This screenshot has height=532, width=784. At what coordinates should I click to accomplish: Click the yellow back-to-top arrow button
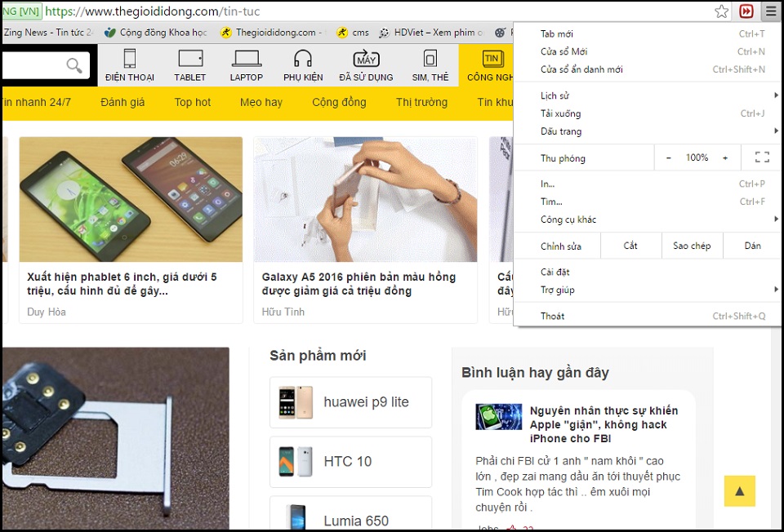pyautogui.click(x=740, y=491)
